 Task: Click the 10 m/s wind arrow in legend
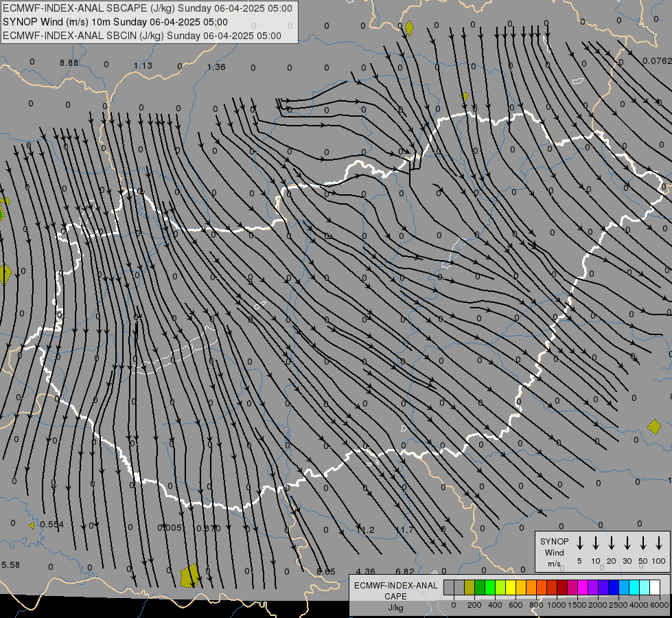596,543
